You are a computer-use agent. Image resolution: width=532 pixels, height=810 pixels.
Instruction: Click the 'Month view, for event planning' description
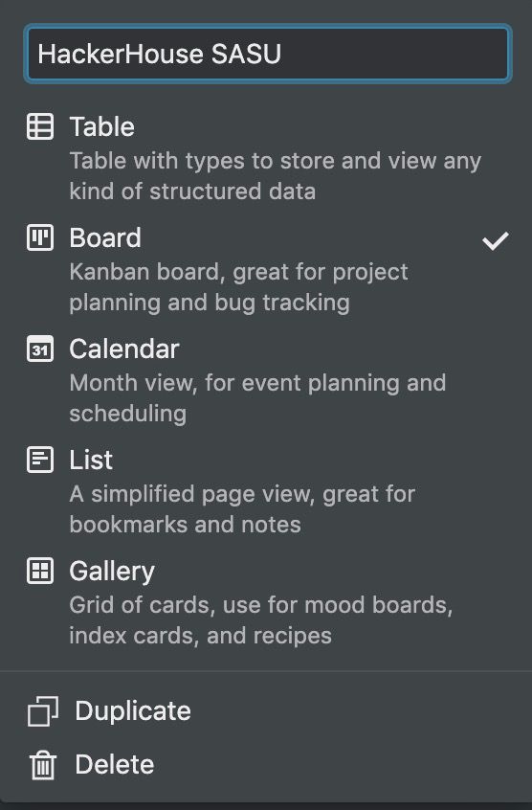point(257,397)
